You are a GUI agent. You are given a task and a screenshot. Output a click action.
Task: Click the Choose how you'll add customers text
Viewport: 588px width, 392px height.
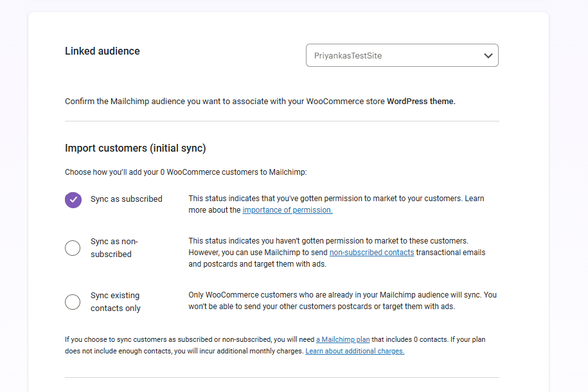186,172
